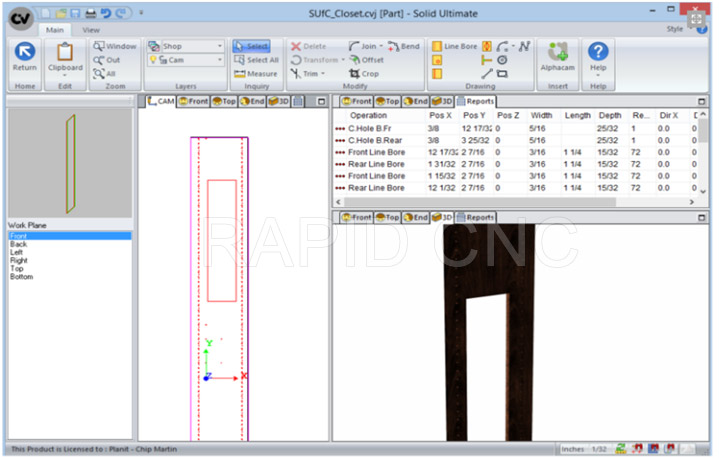
Task: Maximize the upper right Reports pane
Action: [701, 101]
